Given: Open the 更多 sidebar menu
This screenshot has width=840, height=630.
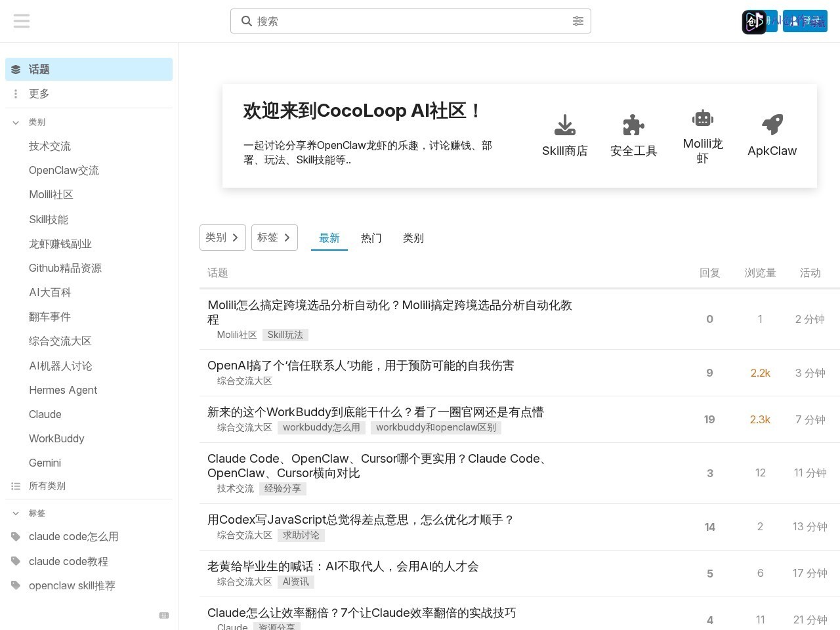Looking at the screenshot, I should [x=89, y=94].
